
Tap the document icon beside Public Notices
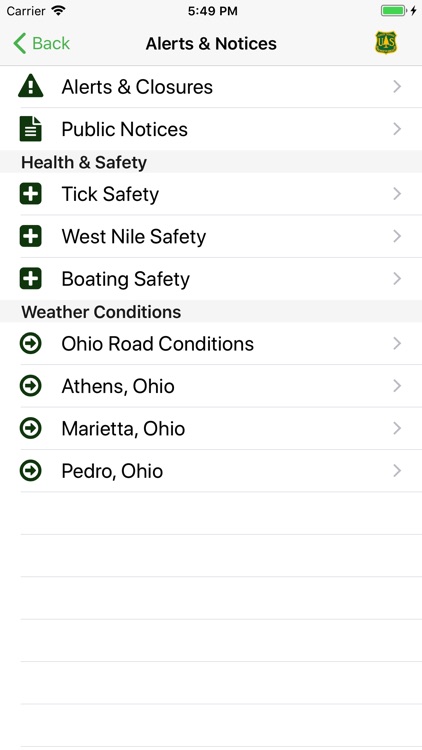[31, 129]
